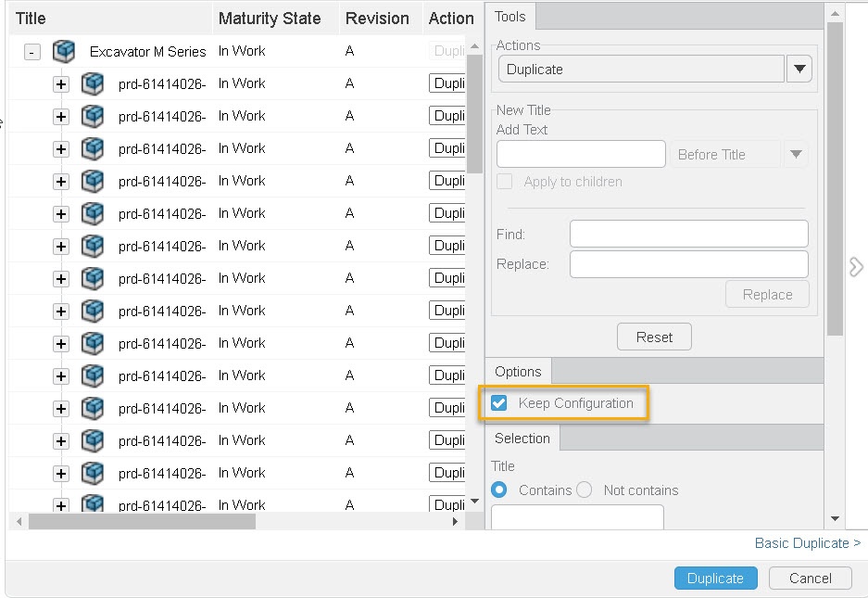Click the down arrow of the tools panel scrollbar
The height and width of the screenshot is (598, 868).
[x=835, y=519]
